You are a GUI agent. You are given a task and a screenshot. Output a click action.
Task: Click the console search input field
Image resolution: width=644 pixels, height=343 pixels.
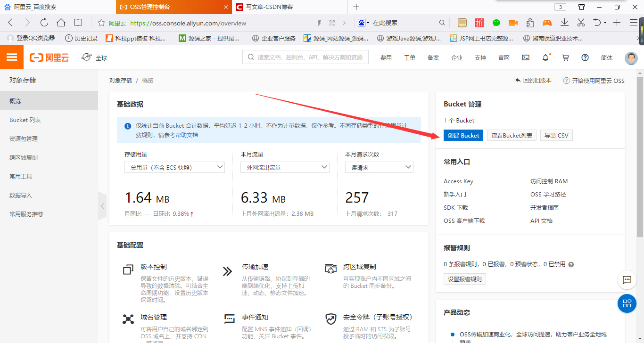point(305,57)
